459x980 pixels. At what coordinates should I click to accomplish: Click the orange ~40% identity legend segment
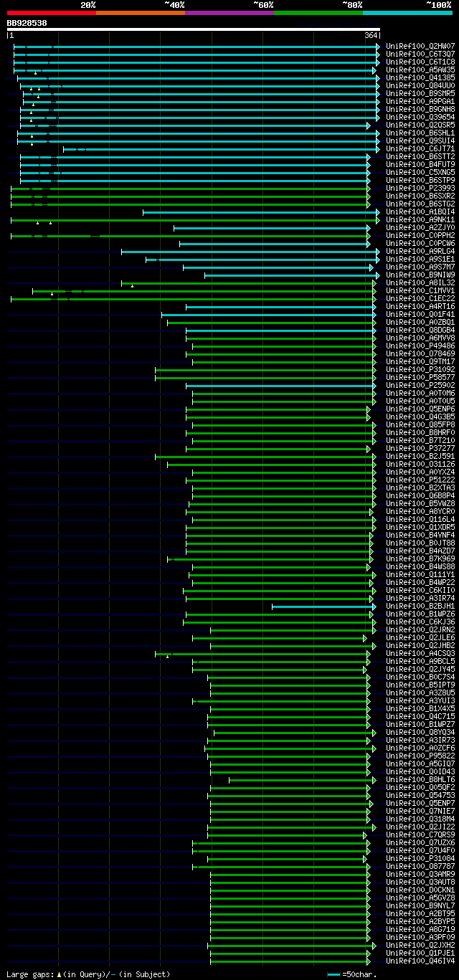point(141,13)
